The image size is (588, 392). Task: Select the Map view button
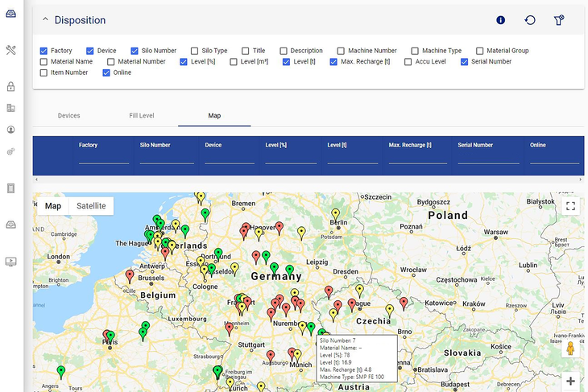52,206
